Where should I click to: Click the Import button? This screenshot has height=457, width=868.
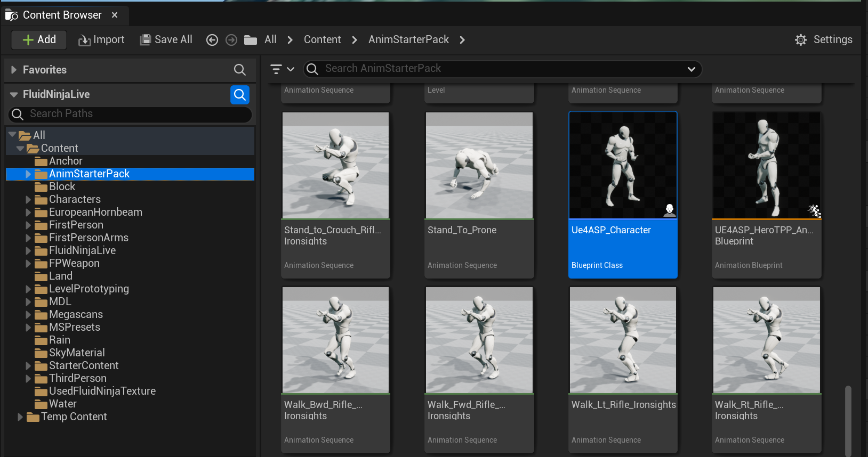pyautogui.click(x=101, y=40)
